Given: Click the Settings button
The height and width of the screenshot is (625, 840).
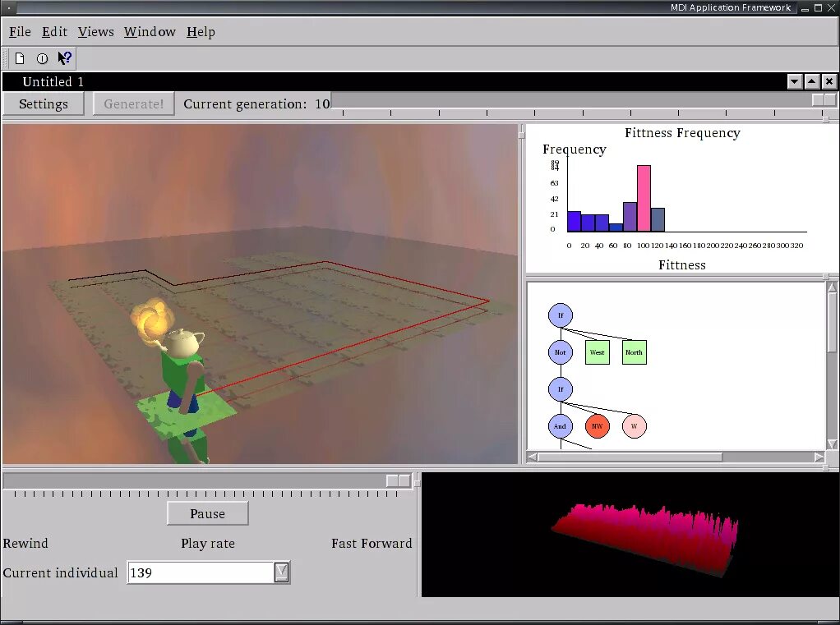Looking at the screenshot, I should (44, 103).
